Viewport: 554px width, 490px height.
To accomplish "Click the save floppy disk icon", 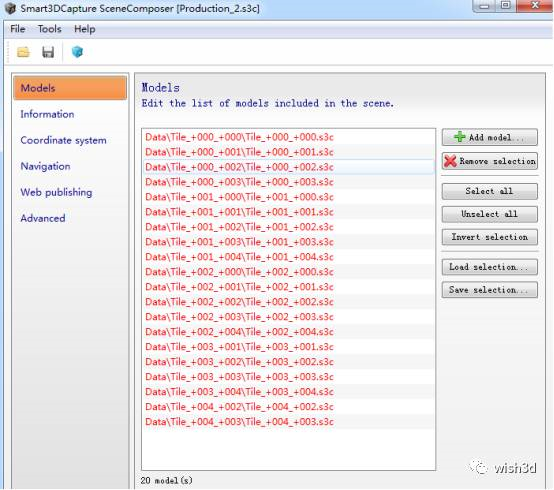I will coord(48,52).
